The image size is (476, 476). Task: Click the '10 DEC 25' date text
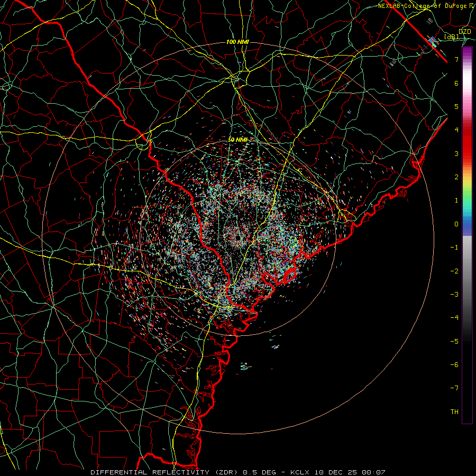pyautogui.click(x=336, y=472)
